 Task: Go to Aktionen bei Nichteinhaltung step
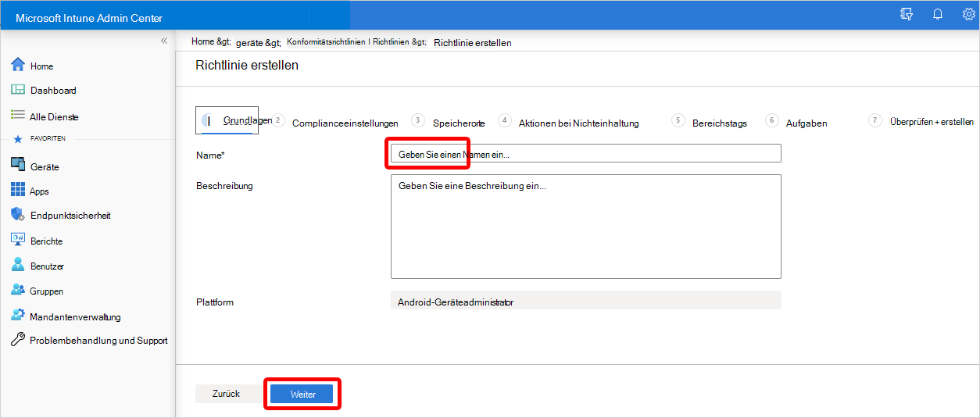pyautogui.click(x=578, y=123)
